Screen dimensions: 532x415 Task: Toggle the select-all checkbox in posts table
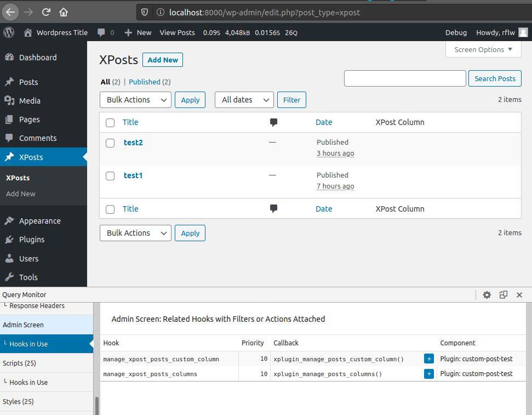pos(110,123)
